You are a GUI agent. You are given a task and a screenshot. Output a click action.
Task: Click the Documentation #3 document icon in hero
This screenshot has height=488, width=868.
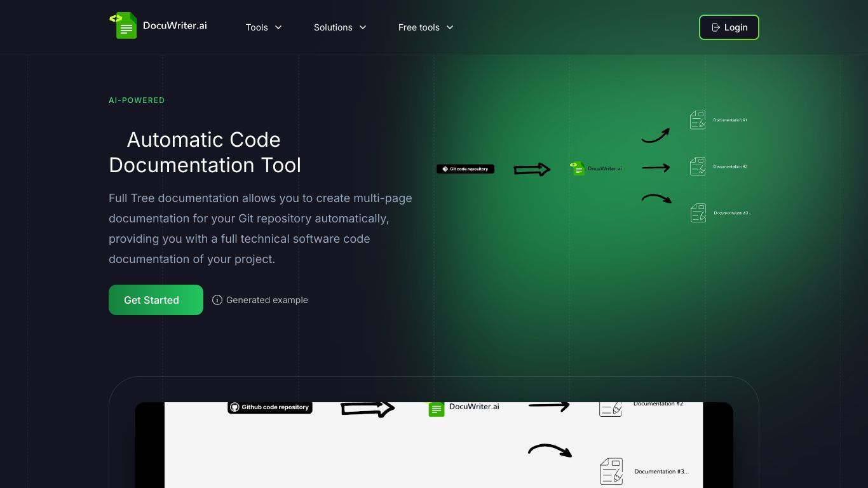pyautogui.click(x=698, y=213)
